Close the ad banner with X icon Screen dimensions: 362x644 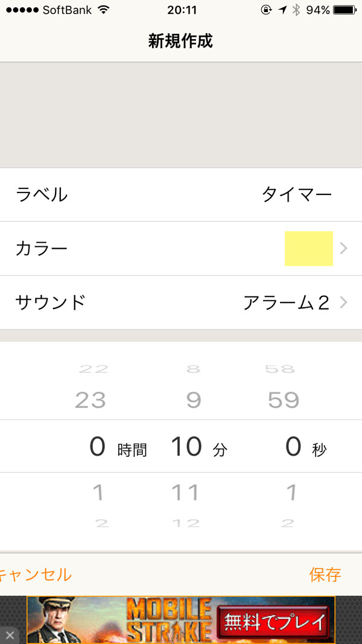point(10,635)
